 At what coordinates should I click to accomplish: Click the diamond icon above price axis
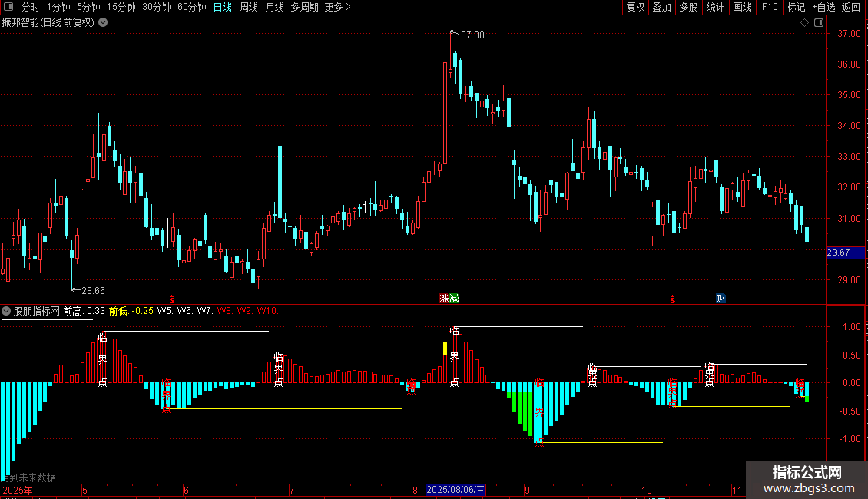tap(805, 23)
